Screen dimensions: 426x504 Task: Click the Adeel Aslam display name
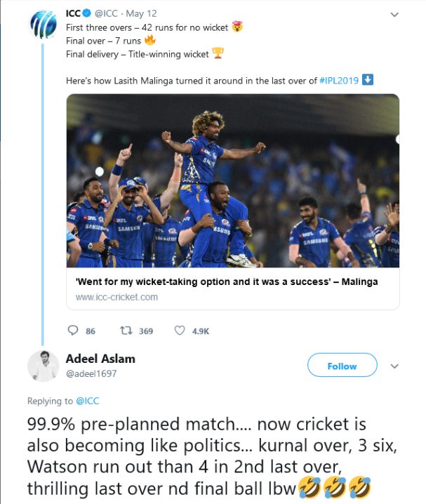tap(100, 359)
